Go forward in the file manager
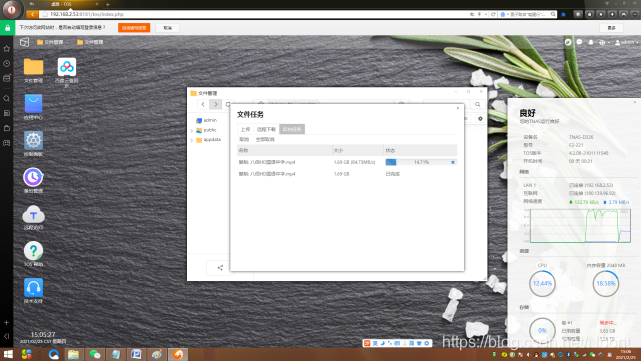 215,104
